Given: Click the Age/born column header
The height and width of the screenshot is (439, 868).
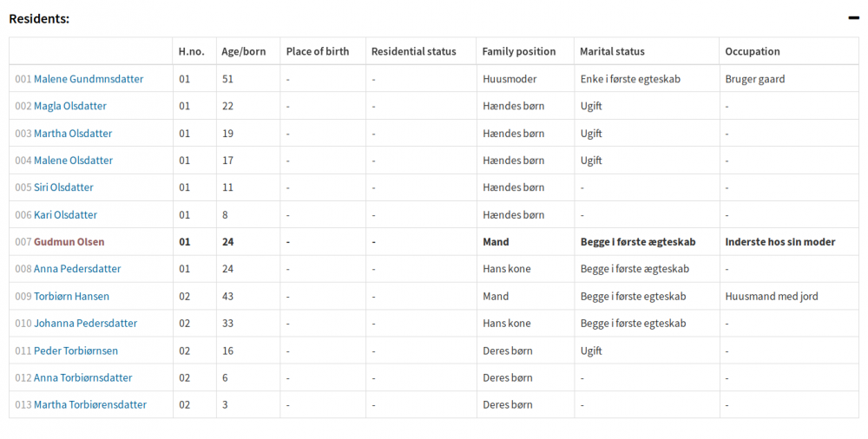Looking at the screenshot, I should tap(244, 51).
